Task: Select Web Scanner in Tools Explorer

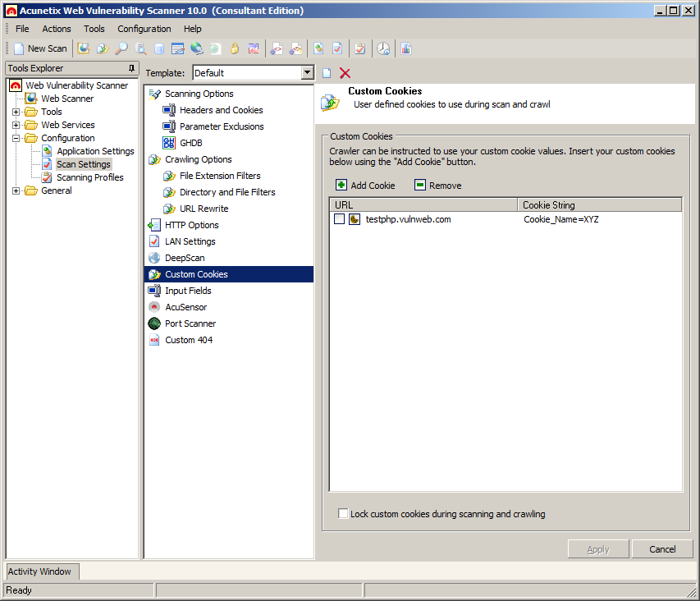Action: coord(67,99)
